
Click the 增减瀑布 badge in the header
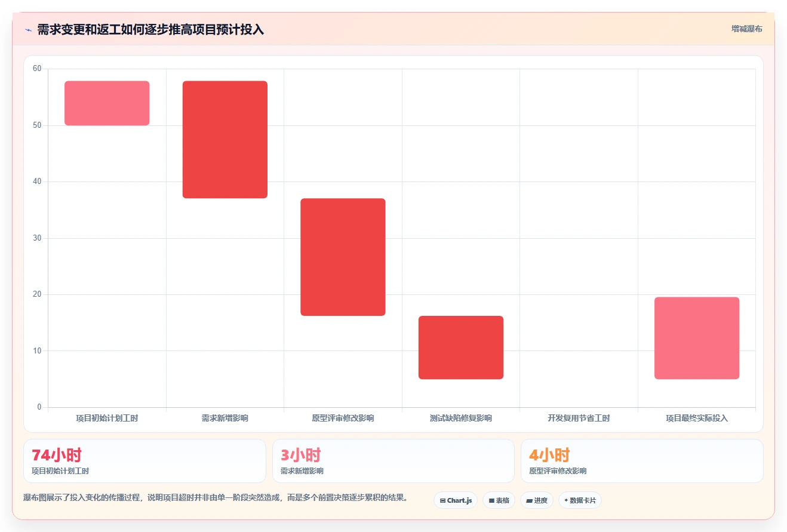[x=746, y=29]
